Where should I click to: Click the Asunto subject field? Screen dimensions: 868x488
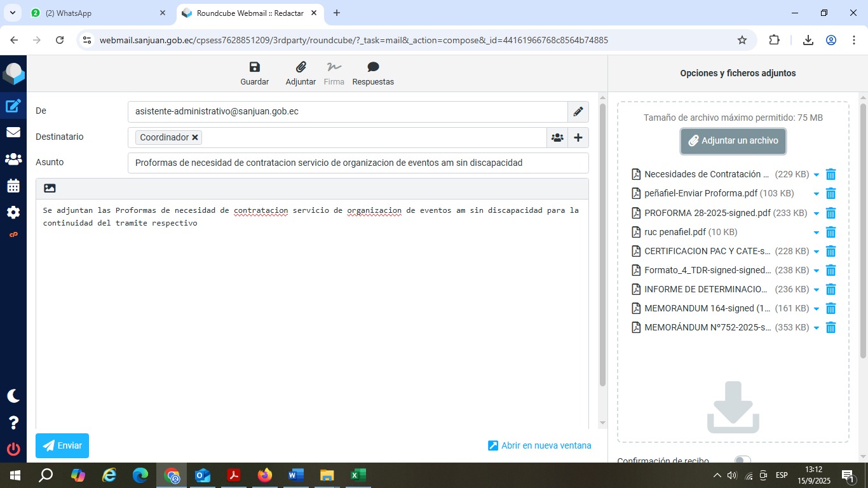pos(358,163)
